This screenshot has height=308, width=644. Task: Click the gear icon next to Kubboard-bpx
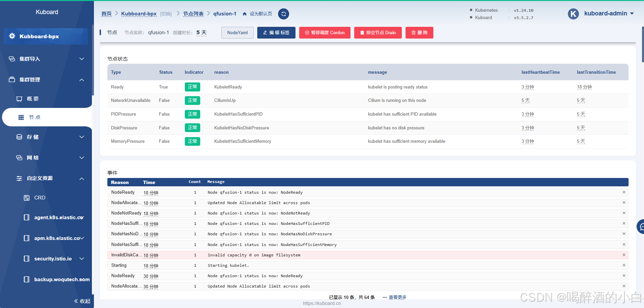[x=12, y=36]
